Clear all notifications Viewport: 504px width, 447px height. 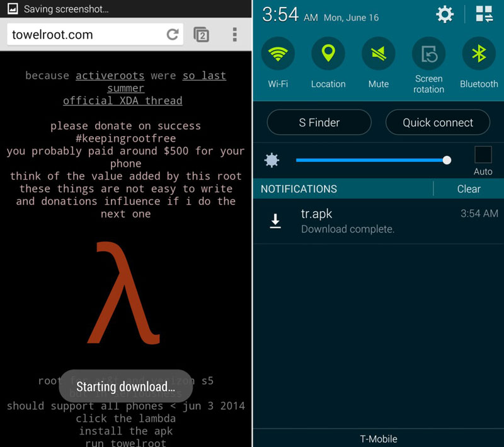[x=469, y=189]
